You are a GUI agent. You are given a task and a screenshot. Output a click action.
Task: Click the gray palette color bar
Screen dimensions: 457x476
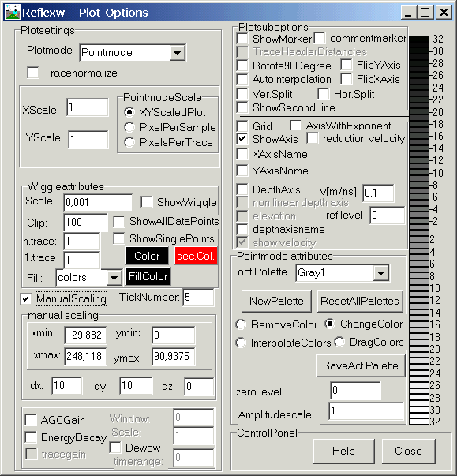tap(419, 230)
